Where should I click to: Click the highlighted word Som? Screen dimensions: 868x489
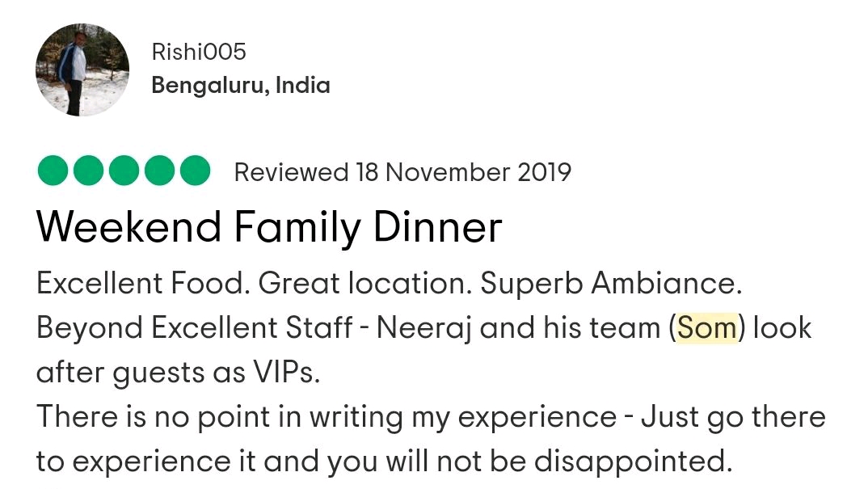[707, 327]
